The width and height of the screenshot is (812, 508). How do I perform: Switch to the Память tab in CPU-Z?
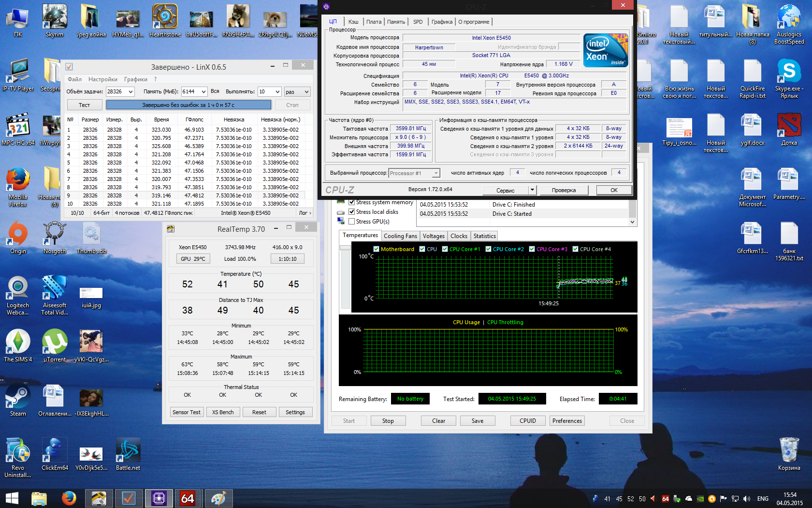[396, 22]
